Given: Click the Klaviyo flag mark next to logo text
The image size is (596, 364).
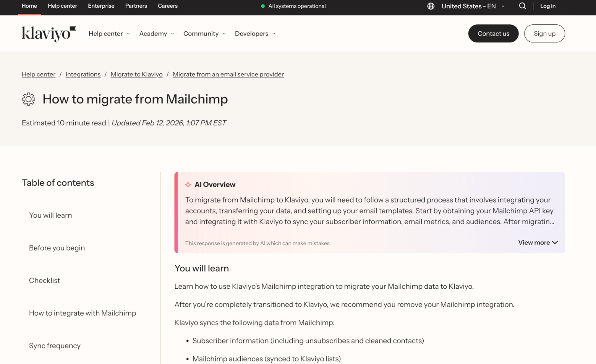Looking at the screenshot, I should (x=73, y=29).
